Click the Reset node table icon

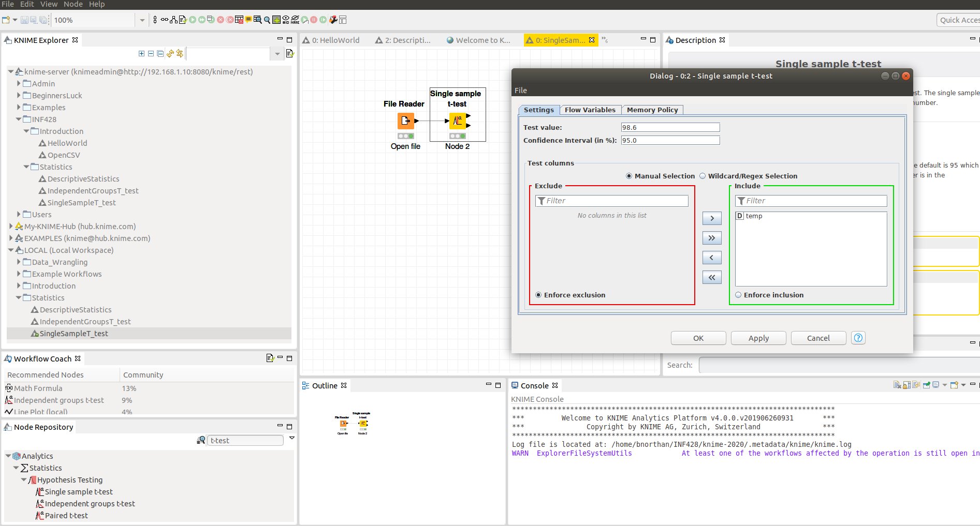pyautogui.click(x=239, y=20)
